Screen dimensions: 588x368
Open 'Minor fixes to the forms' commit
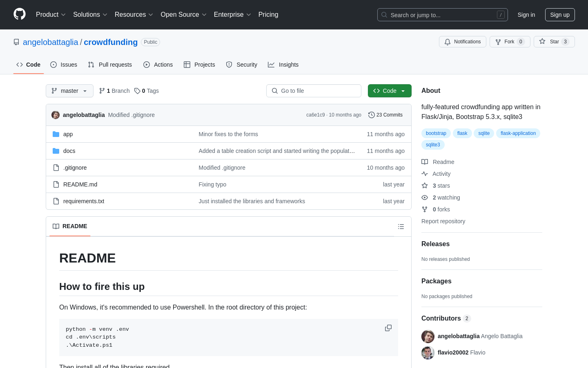coord(228,134)
